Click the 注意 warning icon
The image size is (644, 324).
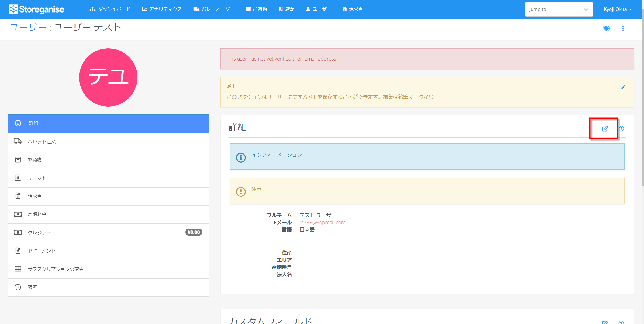click(x=241, y=192)
